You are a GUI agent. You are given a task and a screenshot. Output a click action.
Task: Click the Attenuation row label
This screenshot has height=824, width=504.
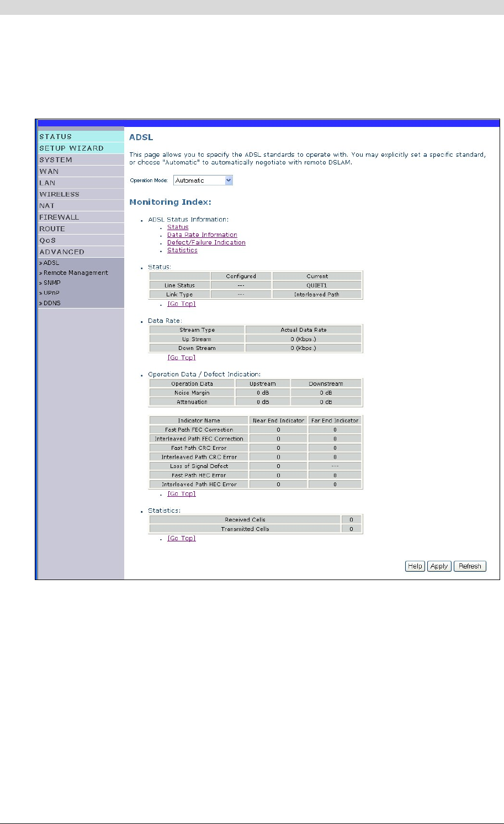pos(192,402)
